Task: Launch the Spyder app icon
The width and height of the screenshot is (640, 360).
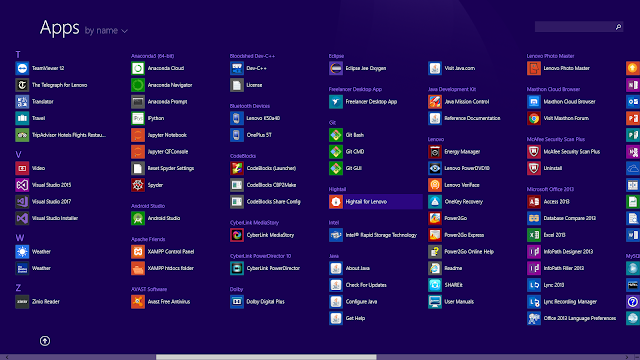Action: (138, 185)
